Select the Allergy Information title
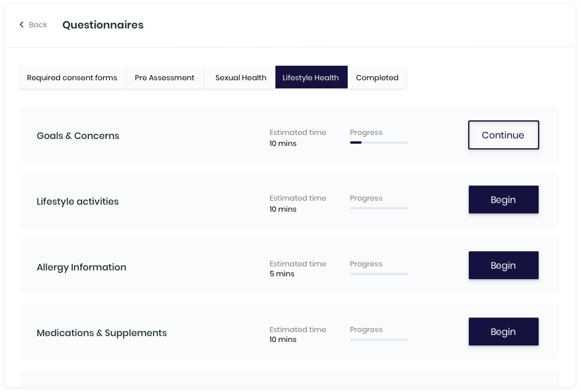 tap(82, 268)
